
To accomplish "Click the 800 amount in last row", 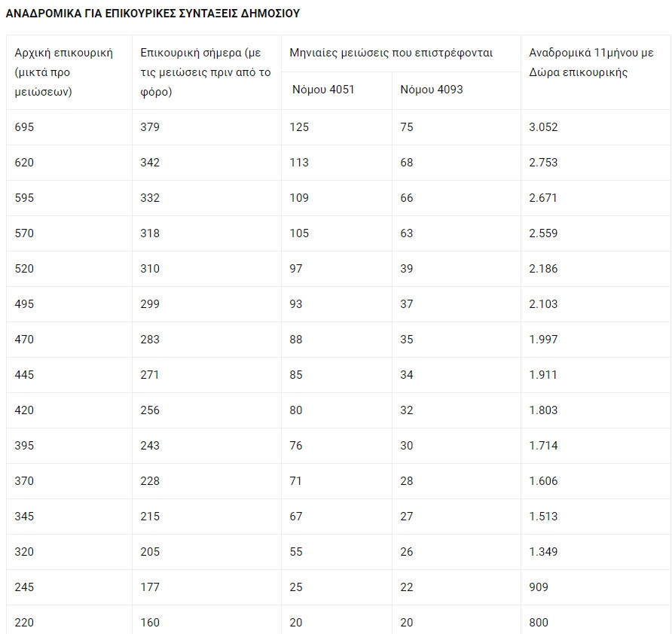I will click(539, 623).
